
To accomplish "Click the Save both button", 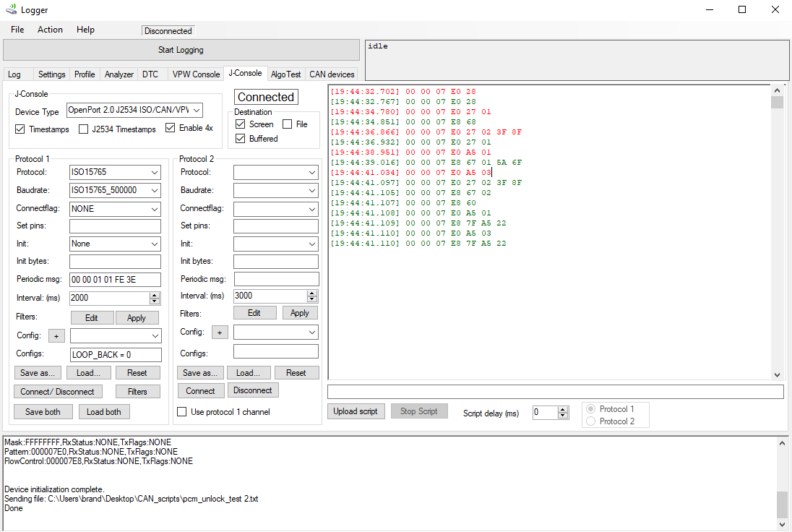I will 43,412.
